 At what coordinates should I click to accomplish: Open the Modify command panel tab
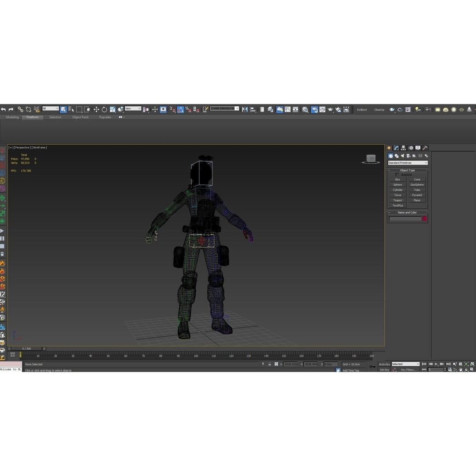(396, 148)
